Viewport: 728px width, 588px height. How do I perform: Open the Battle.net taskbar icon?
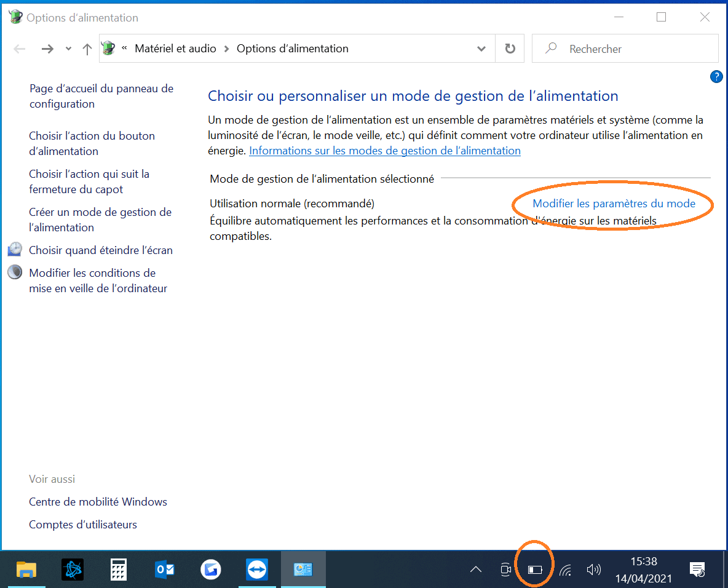(x=73, y=570)
